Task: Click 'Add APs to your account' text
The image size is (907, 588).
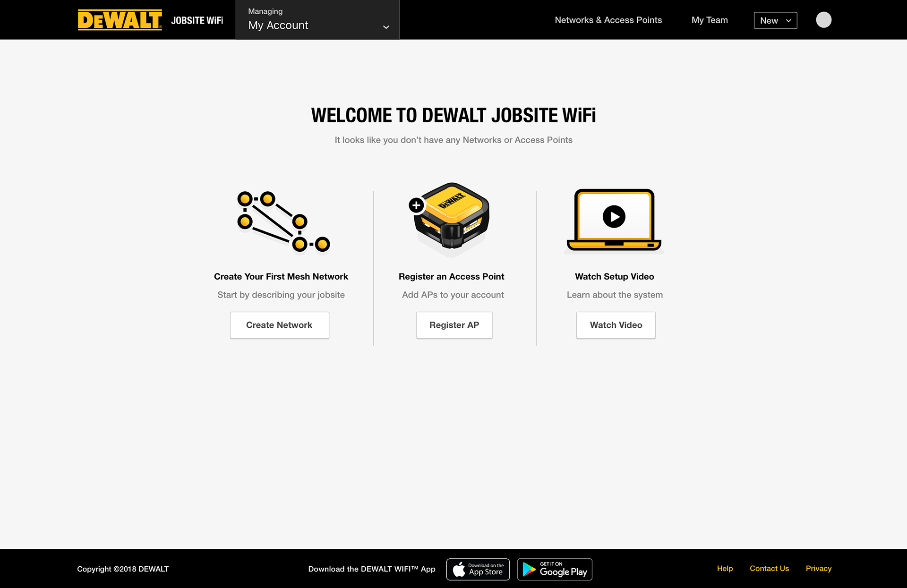Action: click(x=453, y=295)
